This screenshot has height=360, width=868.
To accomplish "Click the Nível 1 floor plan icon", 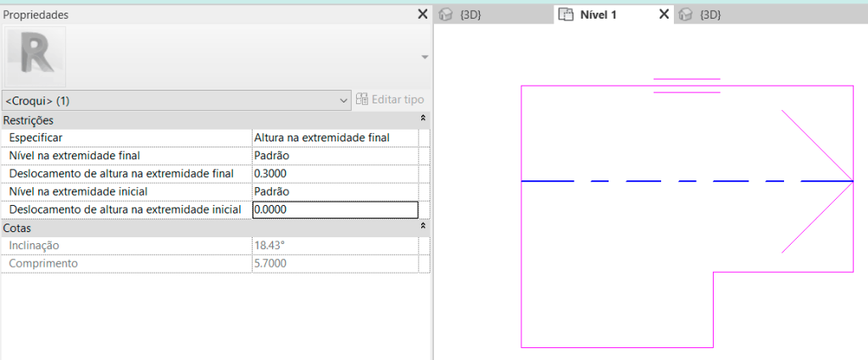I will [565, 15].
